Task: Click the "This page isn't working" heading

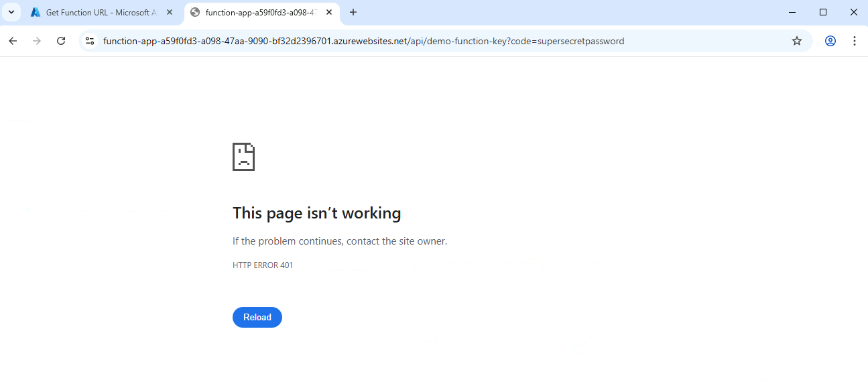Action: pos(317,213)
